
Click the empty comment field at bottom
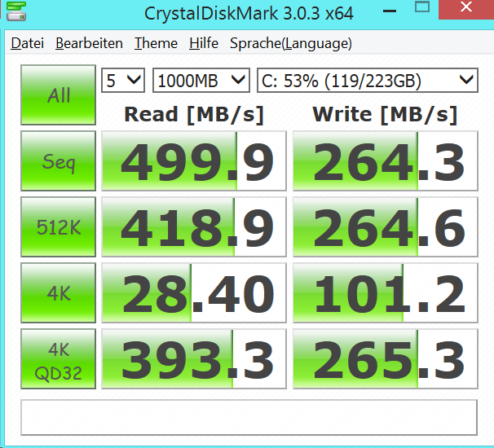[x=249, y=418]
